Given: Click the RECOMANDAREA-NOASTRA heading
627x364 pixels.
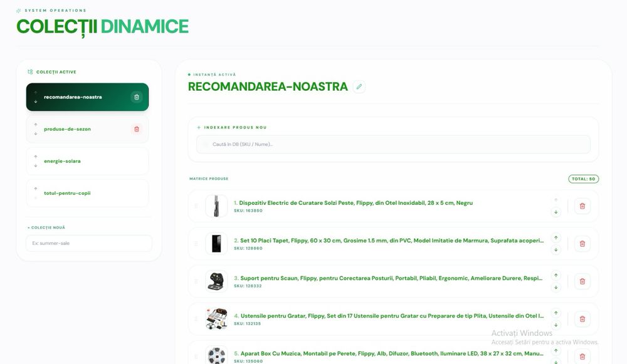Looking at the screenshot, I should [x=268, y=86].
